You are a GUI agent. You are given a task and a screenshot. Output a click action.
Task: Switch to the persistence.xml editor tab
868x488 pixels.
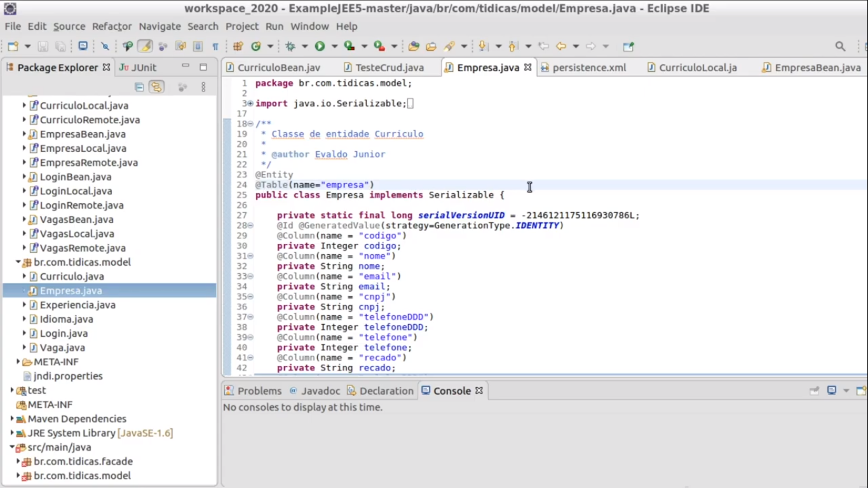click(x=583, y=67)
